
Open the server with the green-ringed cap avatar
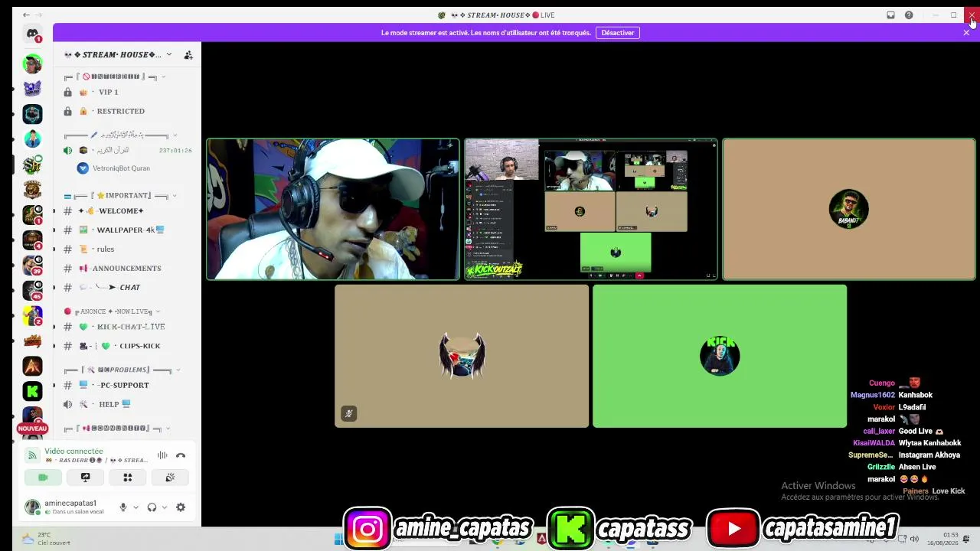pyautogui.click(x=32, y=64)
